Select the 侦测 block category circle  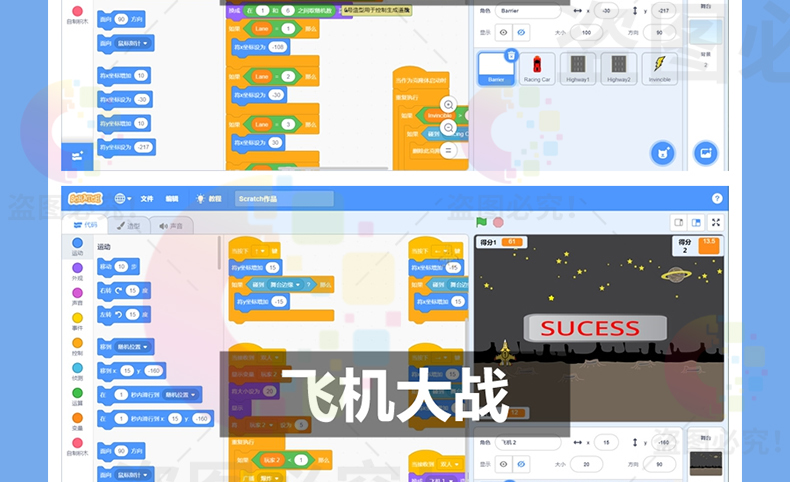[77, 368]
